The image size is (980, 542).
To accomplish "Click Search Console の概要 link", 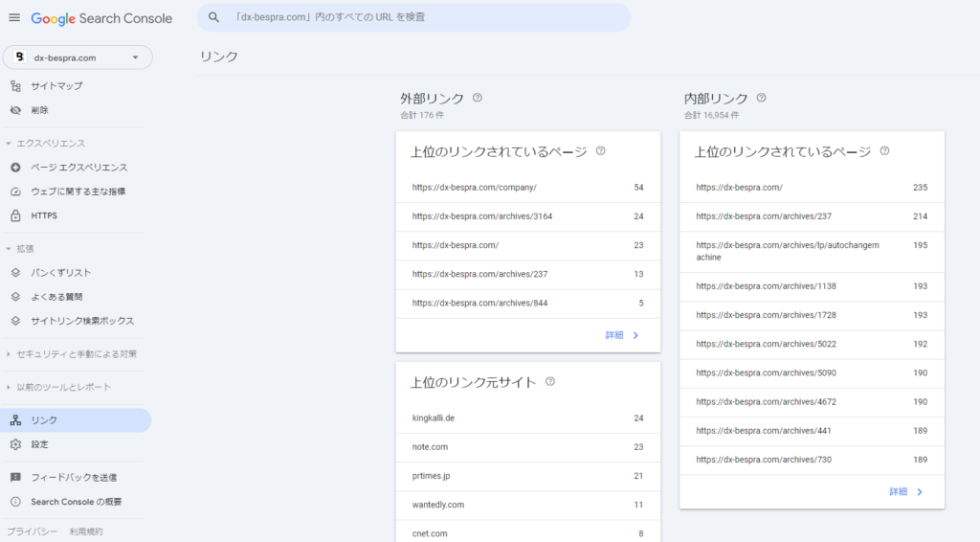I will (x=77, y=502).
